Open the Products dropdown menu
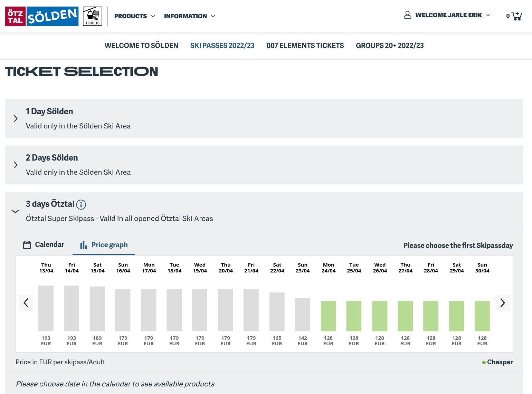Viewport: 532px width, 394px height. coord(135,16)
